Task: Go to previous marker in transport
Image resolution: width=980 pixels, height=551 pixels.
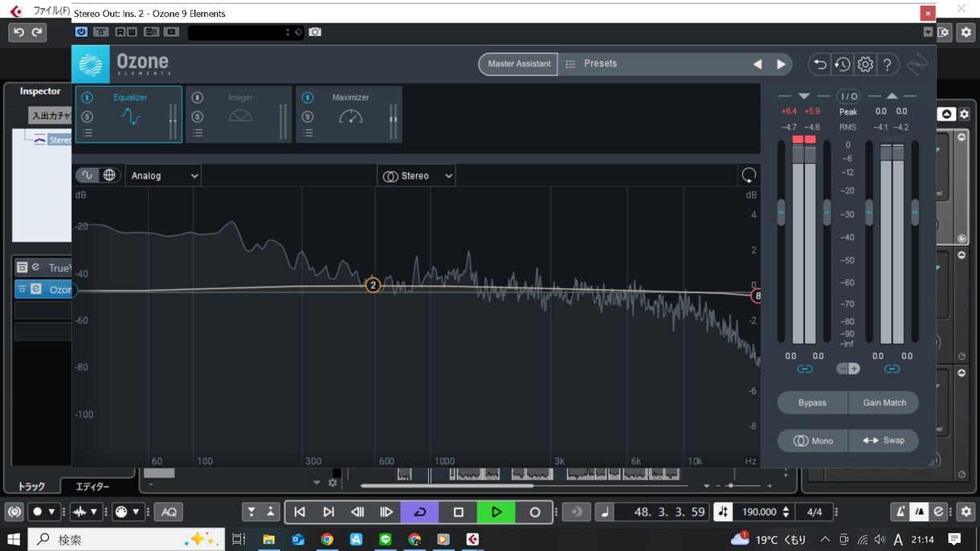Action: coord(300,512)
